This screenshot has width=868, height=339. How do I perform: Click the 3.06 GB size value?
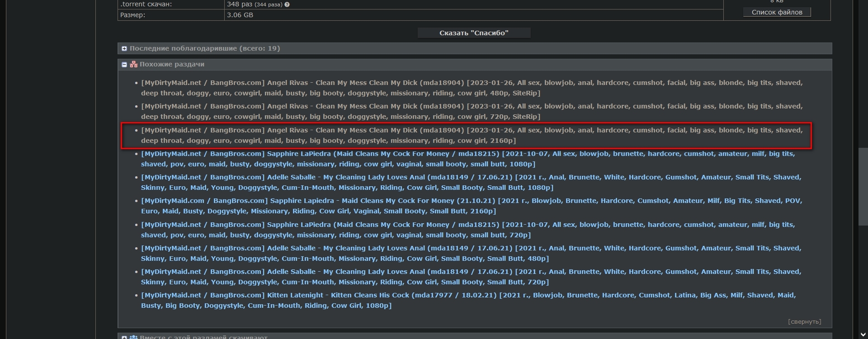pos(240,15)
